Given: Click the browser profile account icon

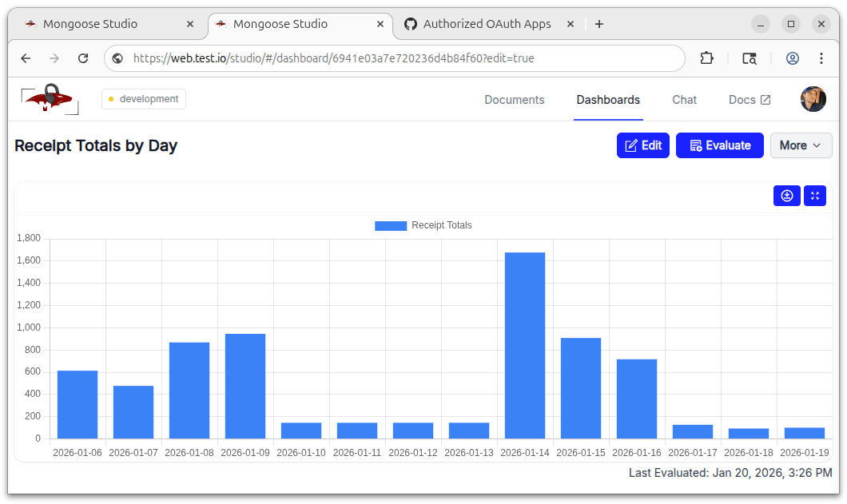Looking at the screenshot, I should [x=791, y=58].
